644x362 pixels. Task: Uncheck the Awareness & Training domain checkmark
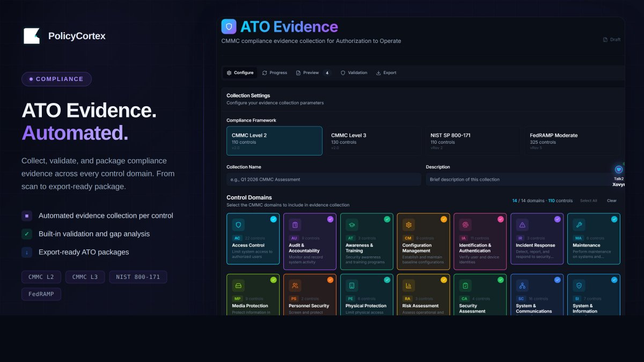[387, 219]
